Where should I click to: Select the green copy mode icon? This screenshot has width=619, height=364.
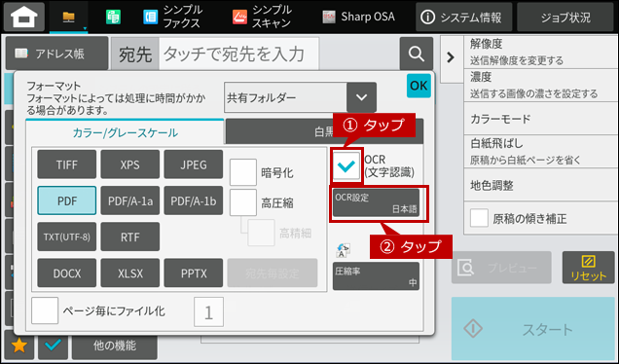click(113, 18)
